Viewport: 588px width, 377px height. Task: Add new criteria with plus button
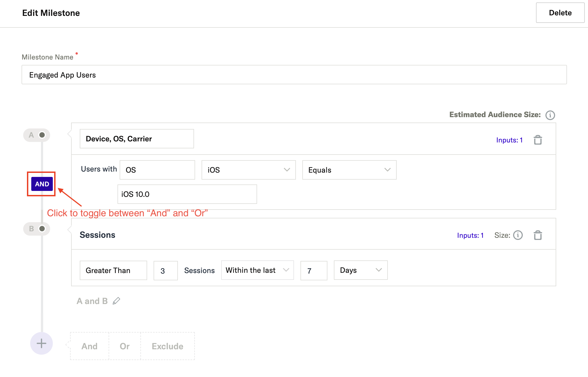[x=41, y=343]
